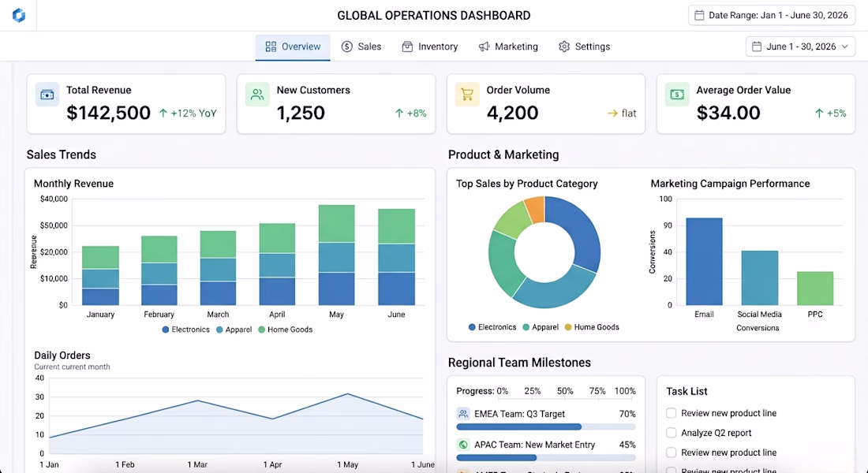Click the Email conversions bar
This screenshot has width=868, height=473.
click(x=704, y=262)
